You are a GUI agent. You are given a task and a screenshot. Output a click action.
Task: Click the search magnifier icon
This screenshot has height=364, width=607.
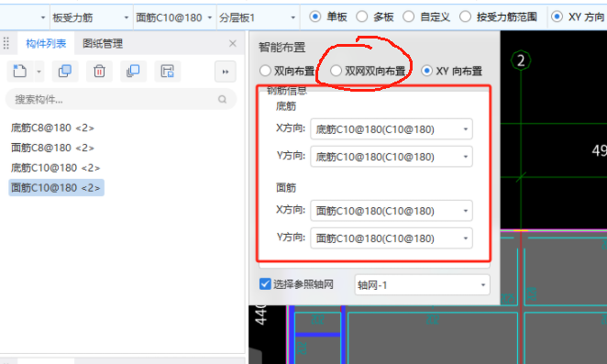(x=222, y=100)
